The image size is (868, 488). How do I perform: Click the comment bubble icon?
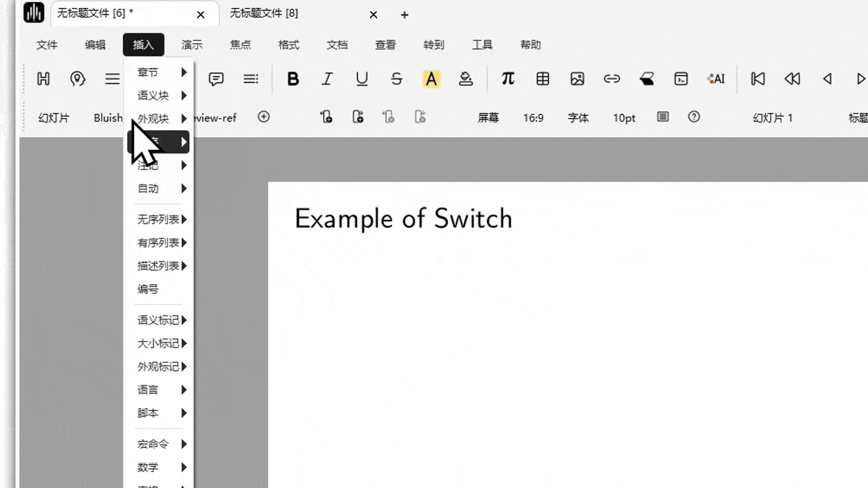pyautogui.click(x=216, y=79)
